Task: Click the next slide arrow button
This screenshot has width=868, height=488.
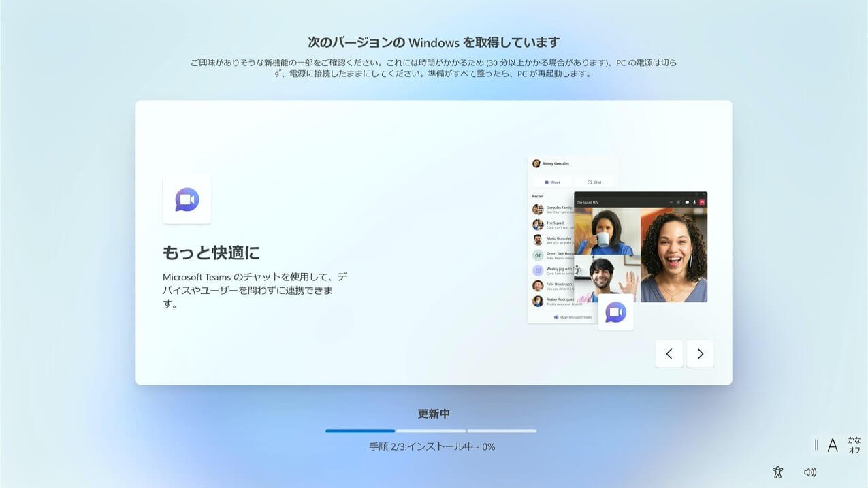Action: pos(700,354)
